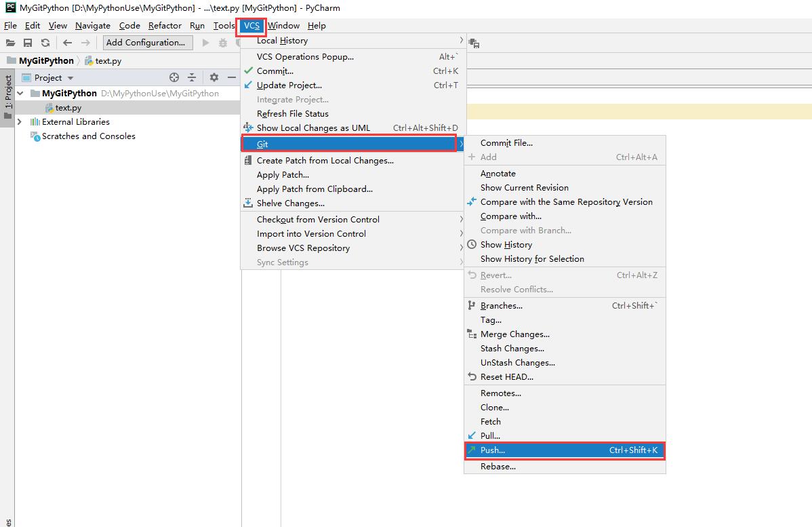Click the Show History clock icon
The image size is (812, 527).
point(472,244)
